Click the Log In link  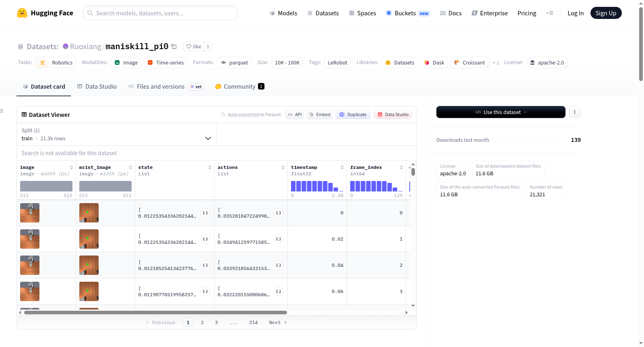(576, 13)
